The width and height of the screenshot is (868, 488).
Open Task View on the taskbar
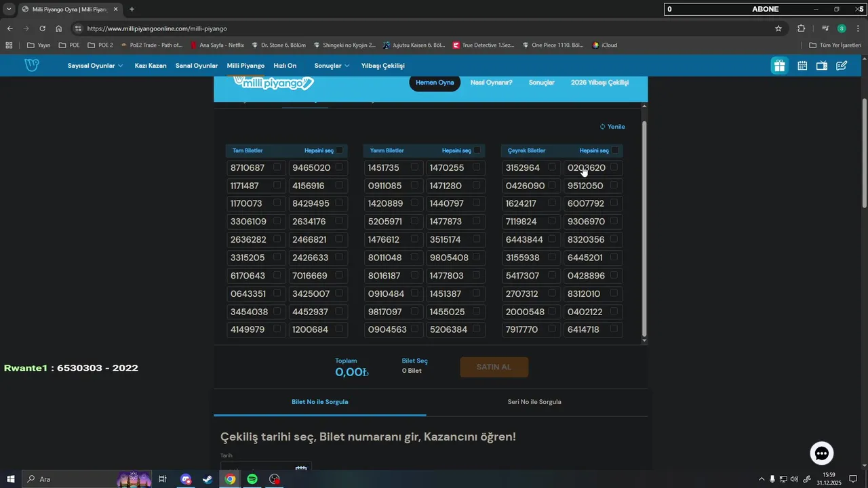163,479
